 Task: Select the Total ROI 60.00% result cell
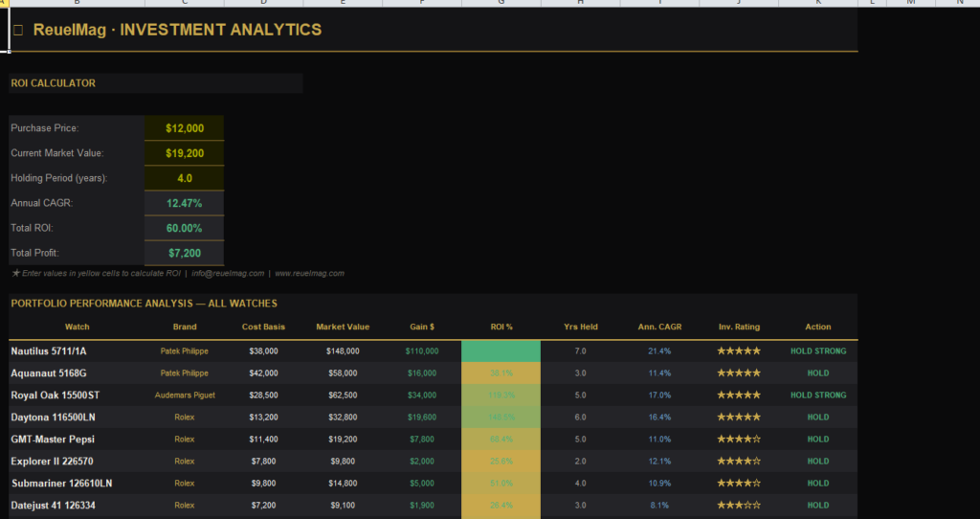coord(185,228)
